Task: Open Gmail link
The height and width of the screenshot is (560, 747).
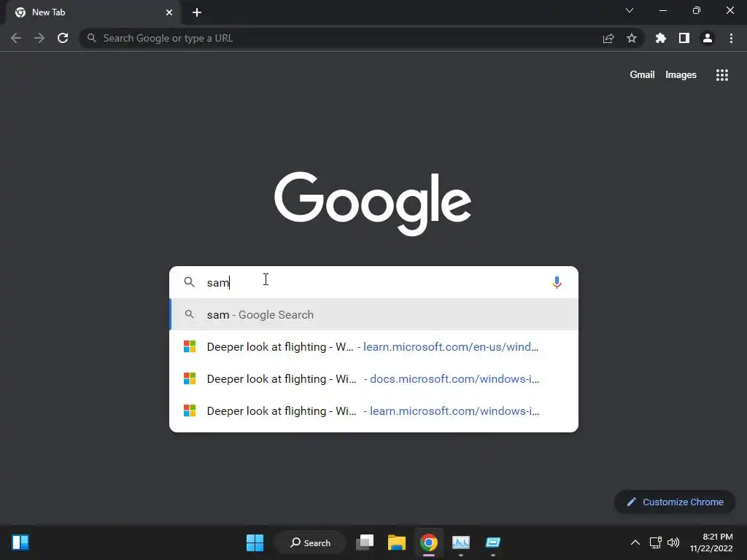Action: [x=642, y=75]
